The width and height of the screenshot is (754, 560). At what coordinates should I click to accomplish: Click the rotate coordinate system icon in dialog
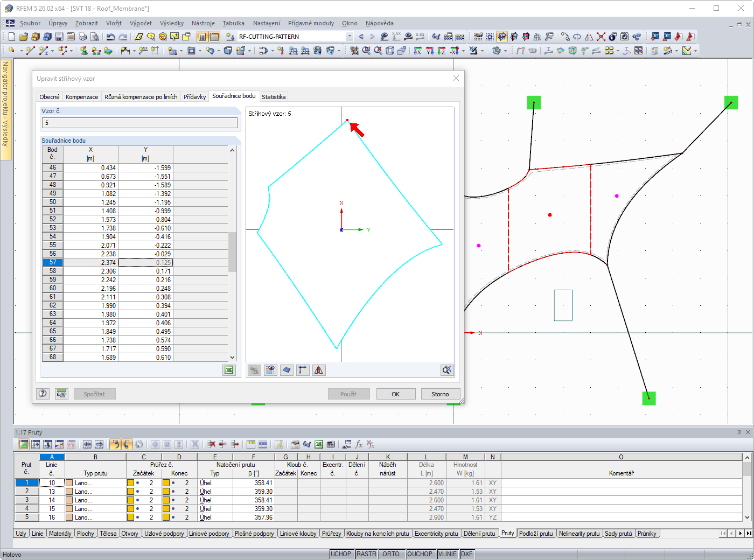coord(303,370)
